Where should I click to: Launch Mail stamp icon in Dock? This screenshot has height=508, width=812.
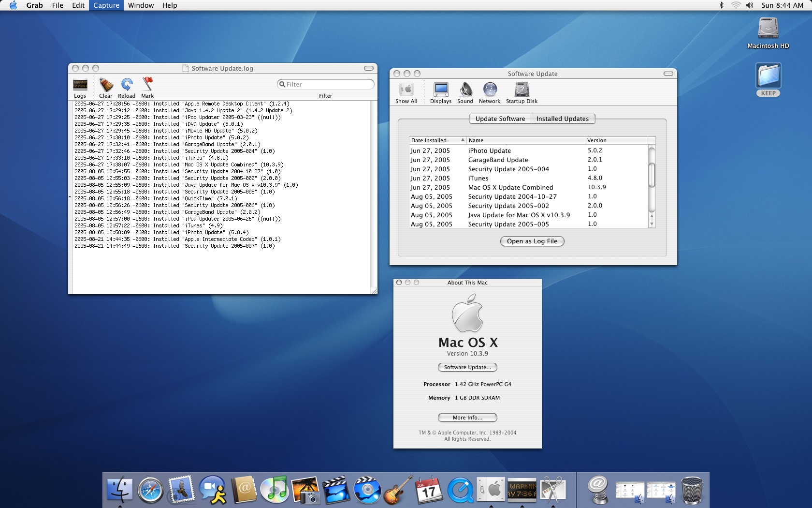(x=181, y=490)
